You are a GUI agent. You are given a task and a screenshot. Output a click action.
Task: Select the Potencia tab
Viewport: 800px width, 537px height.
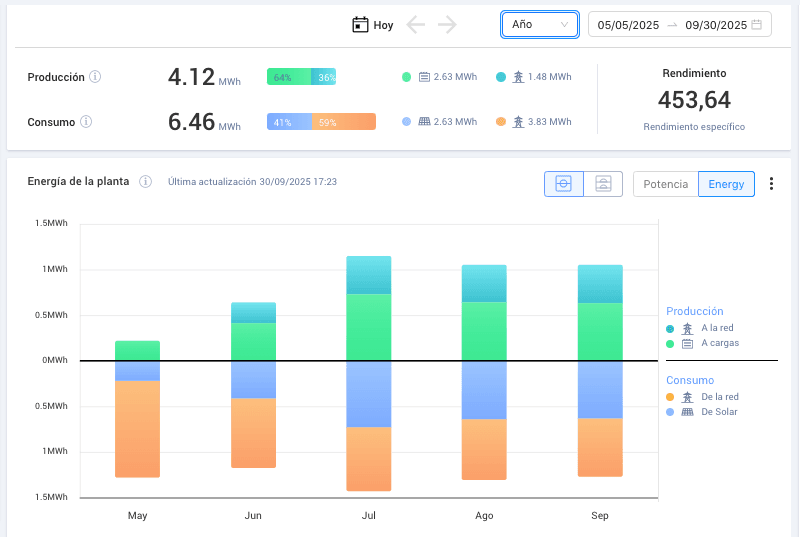(x=665, y=184)
